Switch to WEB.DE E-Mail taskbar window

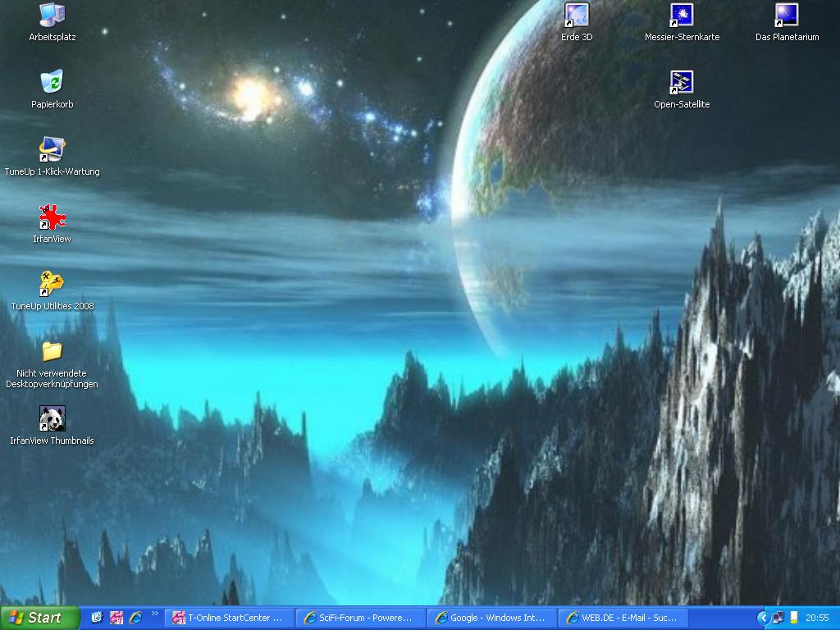coord(623,618)
